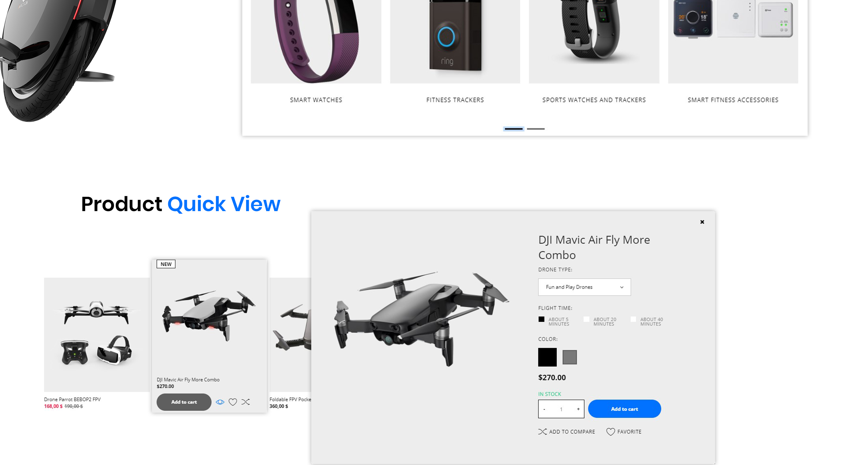Increase quantity with the plus button
Image resolution: width=868 pixels, height=465 pixels.
coord(578,409)
